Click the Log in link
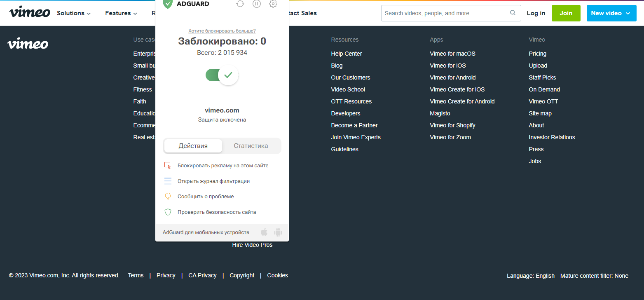This screenshot has height=300, width=644. click(x=536, y=13)
